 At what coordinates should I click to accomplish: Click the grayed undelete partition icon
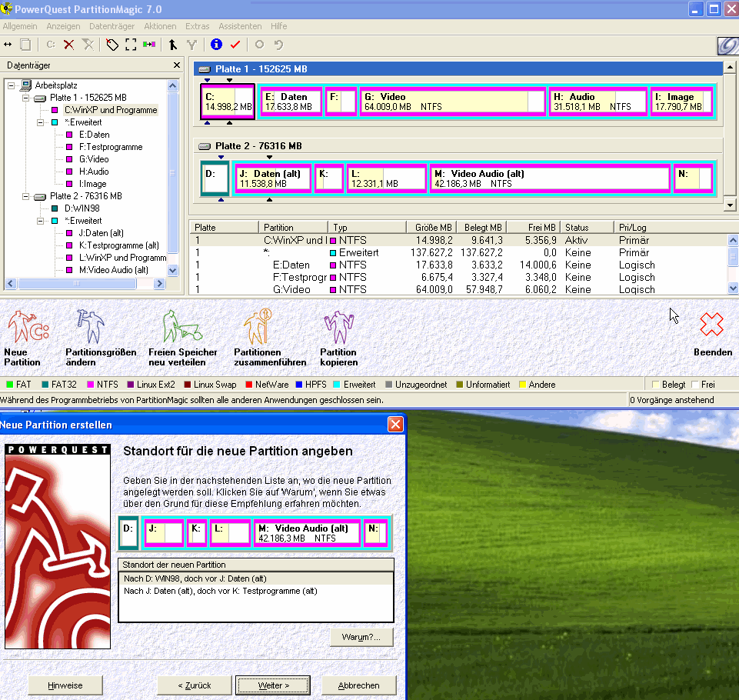[x=88, y=45]
